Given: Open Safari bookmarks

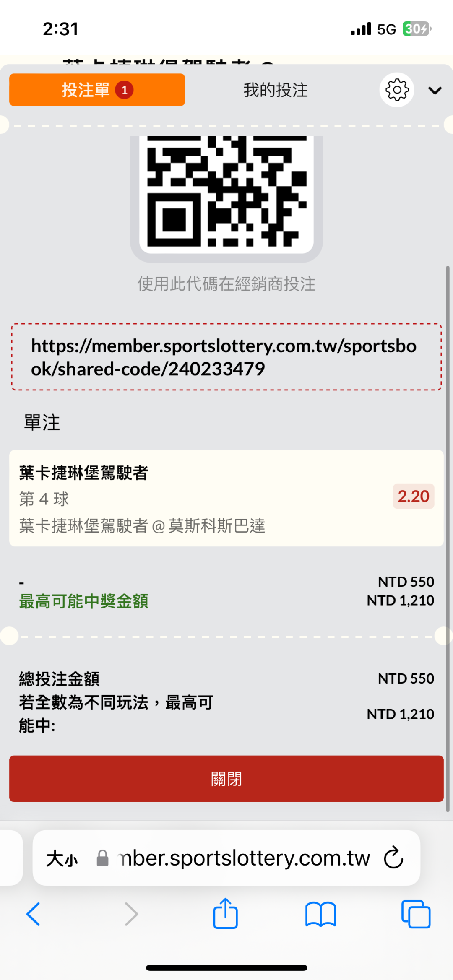Looking at the screenshot, I should [320, 914].
